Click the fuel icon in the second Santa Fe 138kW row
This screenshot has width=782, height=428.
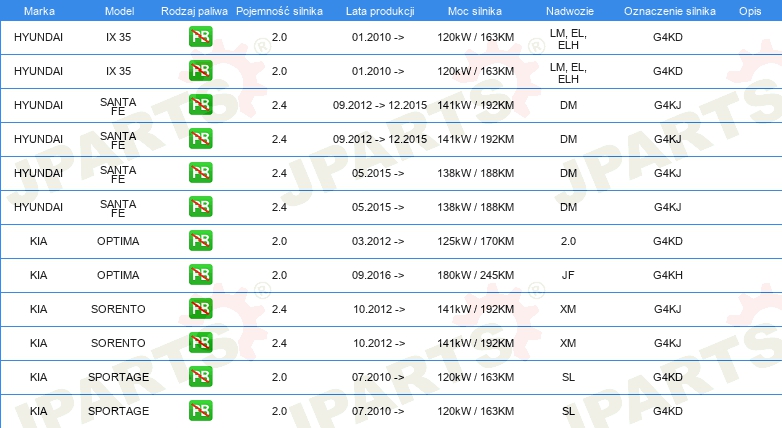tap(200, 207)
